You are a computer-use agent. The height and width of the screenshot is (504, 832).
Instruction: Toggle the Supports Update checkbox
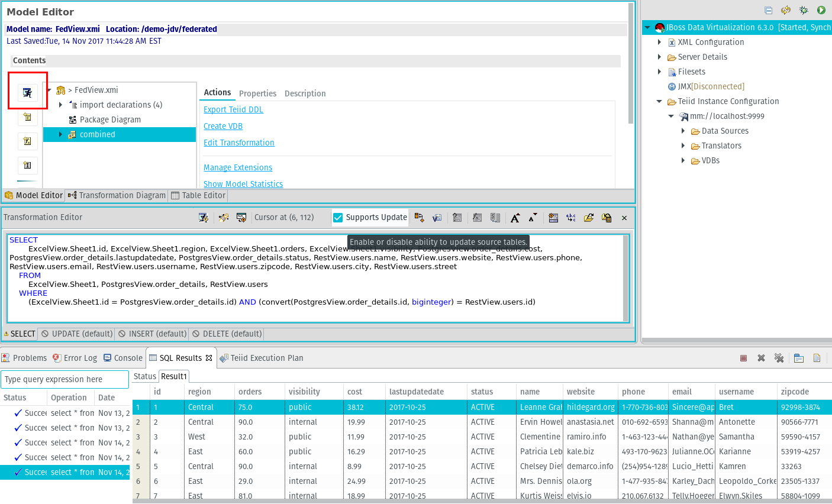(338, 218)
